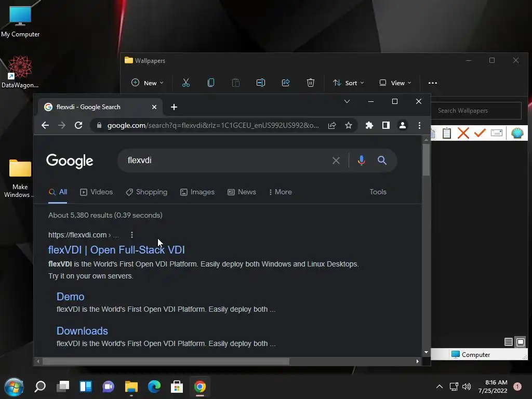Click the Rename icon in Wallpapers toolbar
Image resolution: width=532 pixels, height=399 pixels.
pyautogui.click(x=261, y=83)
